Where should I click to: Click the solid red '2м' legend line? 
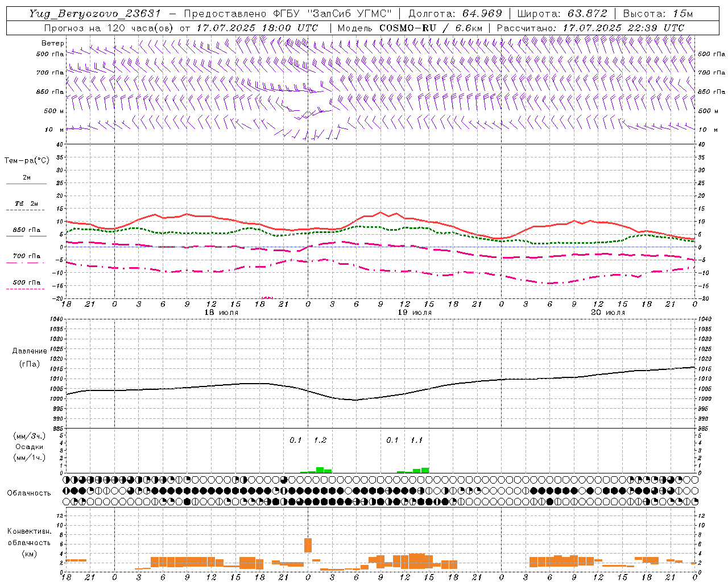[26, 184]
